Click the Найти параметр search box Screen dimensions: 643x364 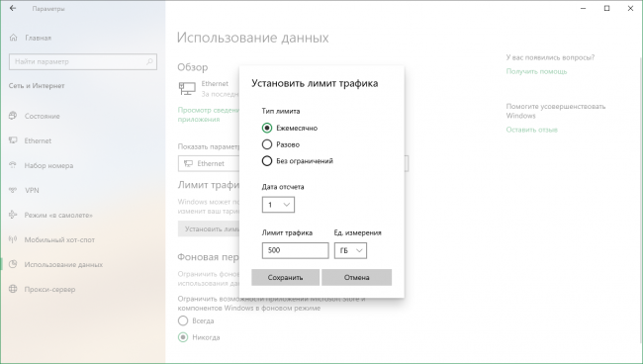click(83, 61)
